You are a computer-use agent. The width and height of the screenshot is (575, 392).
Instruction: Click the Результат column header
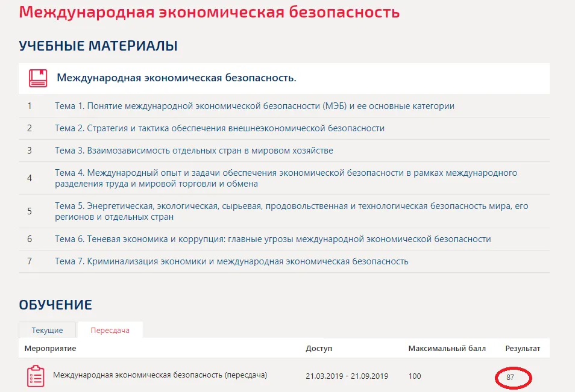point(523,349)
